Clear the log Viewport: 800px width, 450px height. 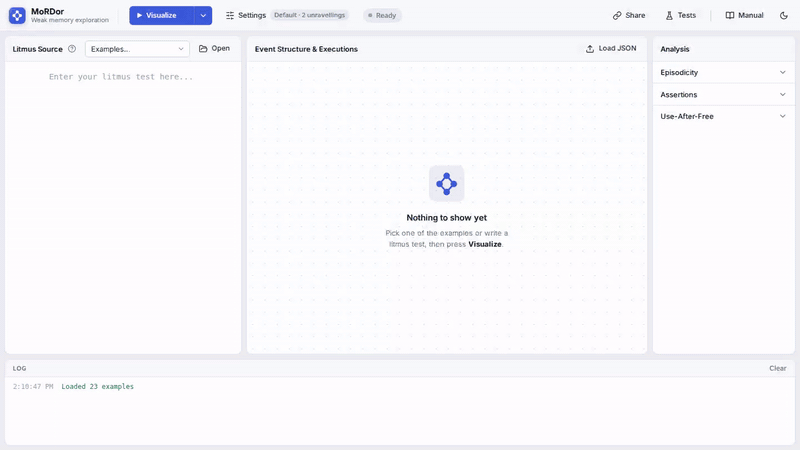(x=778, y=368)
